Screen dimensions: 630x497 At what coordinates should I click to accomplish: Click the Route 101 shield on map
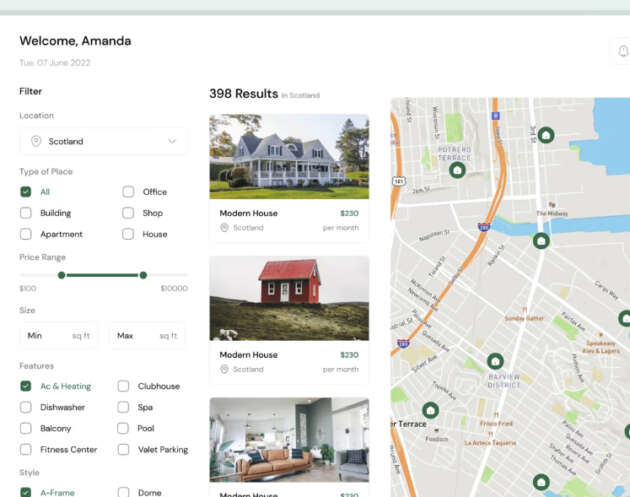(x=398, y=181)
